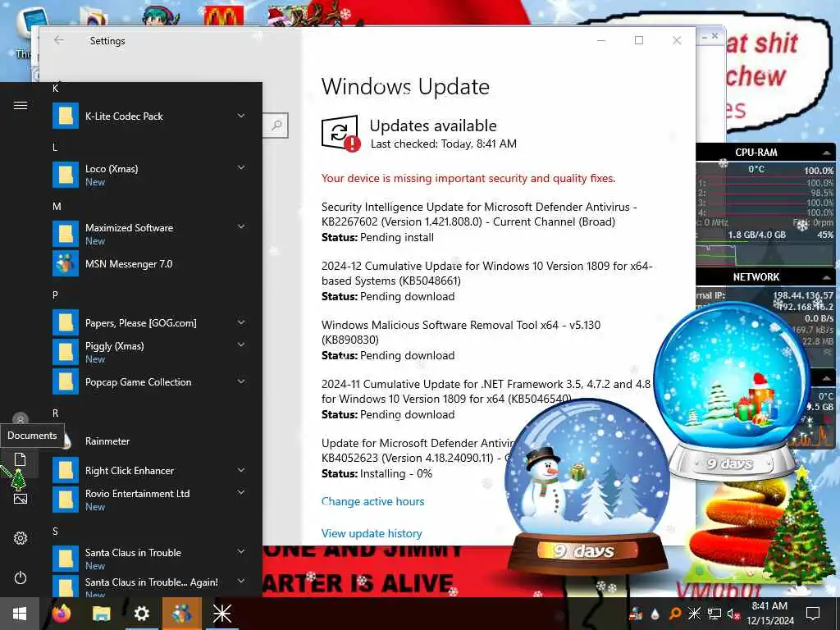Open Settings gear in Start menu sidebar
The width and height of the screenshot is (840, 630).
tap(21, 538)
